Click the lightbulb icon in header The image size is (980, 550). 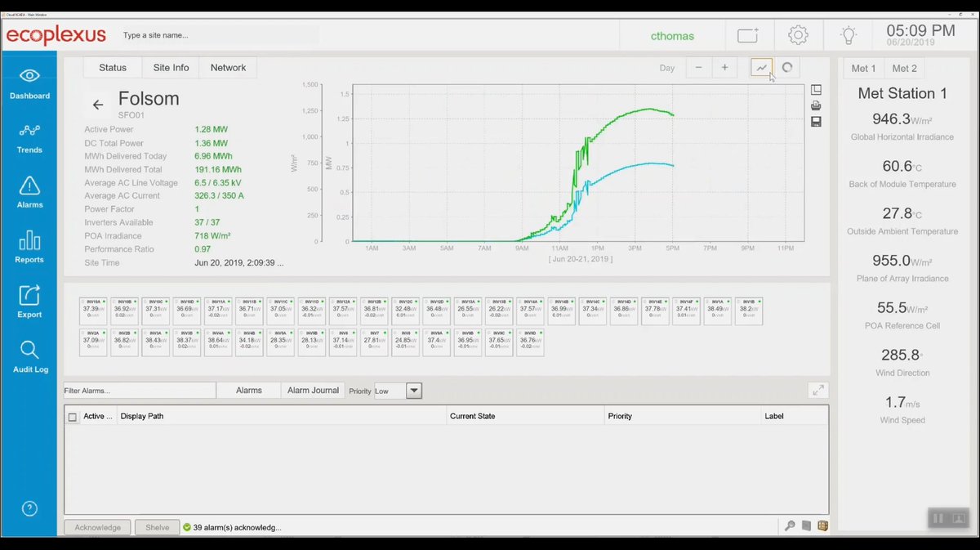tap(849, 35)
